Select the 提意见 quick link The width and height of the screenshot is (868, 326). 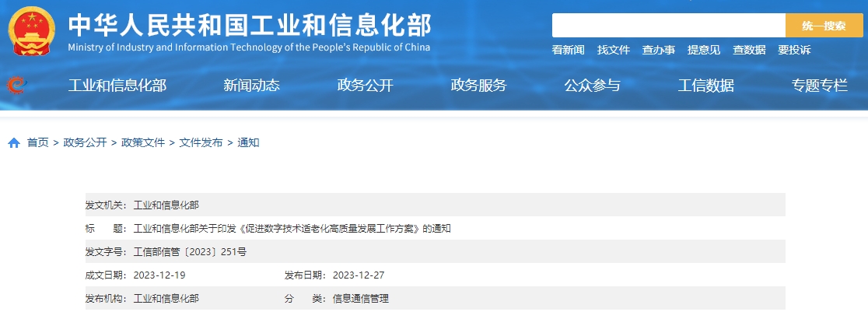[x=703, y=50]
